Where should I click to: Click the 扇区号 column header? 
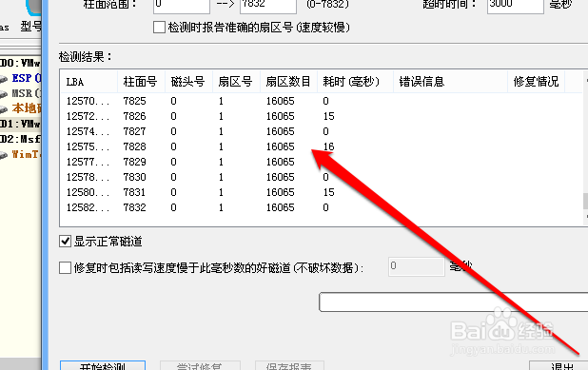pos(237,82)
